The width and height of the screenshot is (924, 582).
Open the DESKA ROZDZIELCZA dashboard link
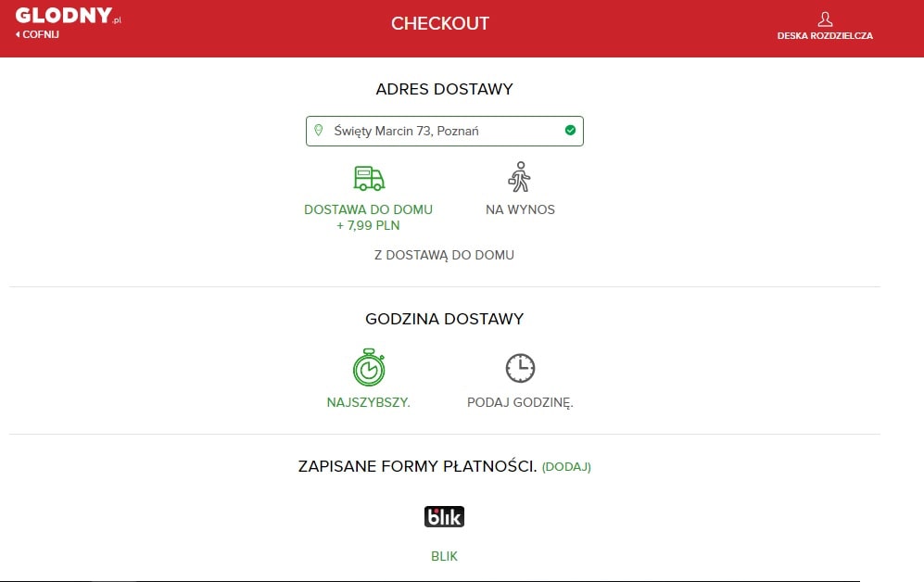coord(825,36)
